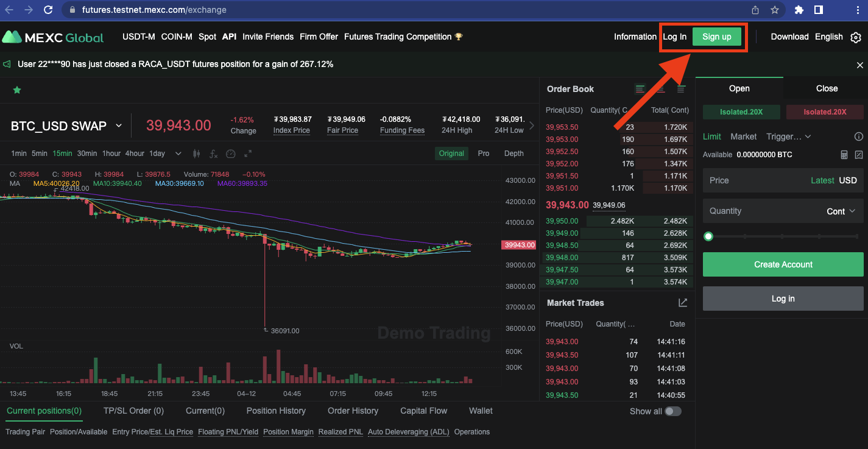This screenshot has width=868, height=449.
Task: Select the 5min chart interval
Action: 40,154
